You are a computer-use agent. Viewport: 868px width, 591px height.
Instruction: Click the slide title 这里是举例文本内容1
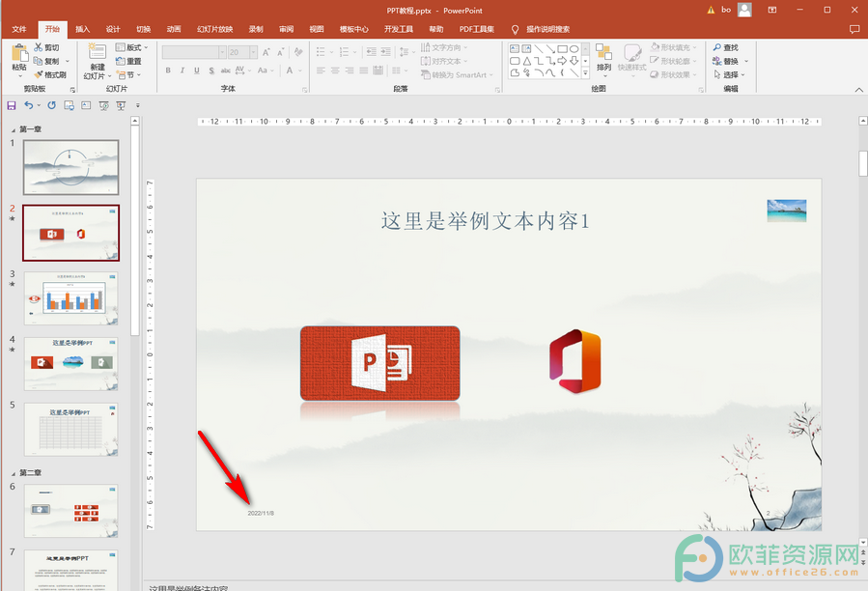coord(486,221)
